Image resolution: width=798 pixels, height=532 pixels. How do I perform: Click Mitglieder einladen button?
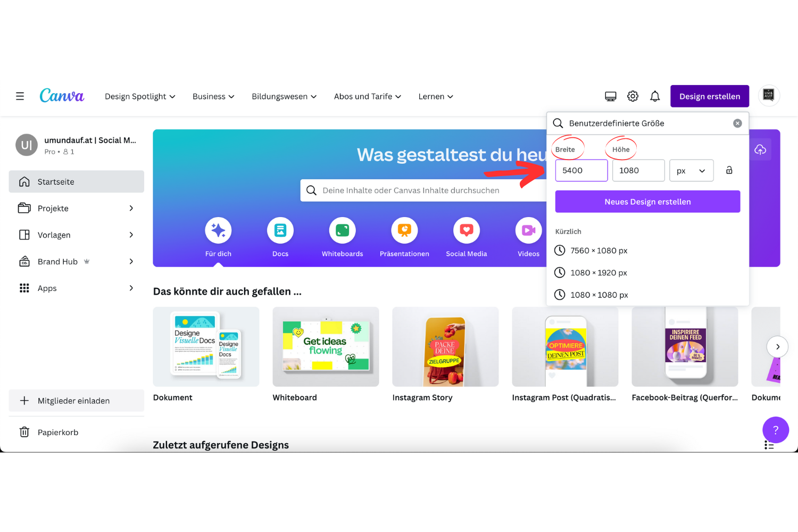77,401
